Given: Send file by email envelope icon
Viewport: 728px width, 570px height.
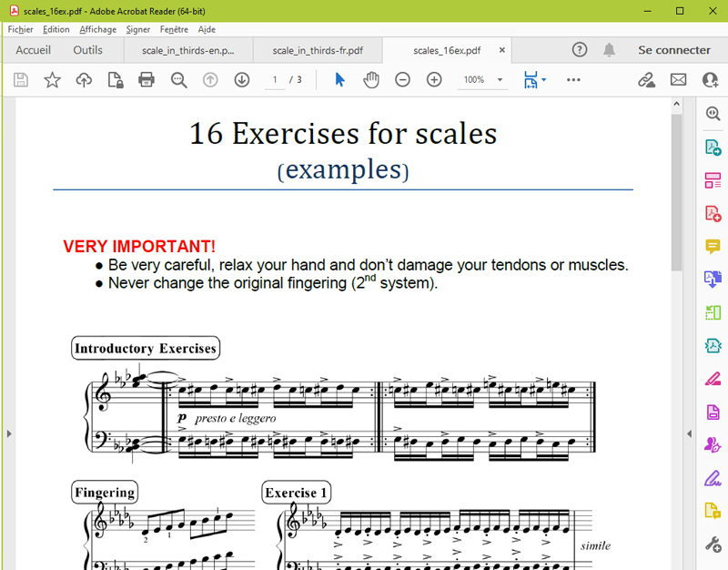Looking at the screenshot, I should (x=678, y=80).
